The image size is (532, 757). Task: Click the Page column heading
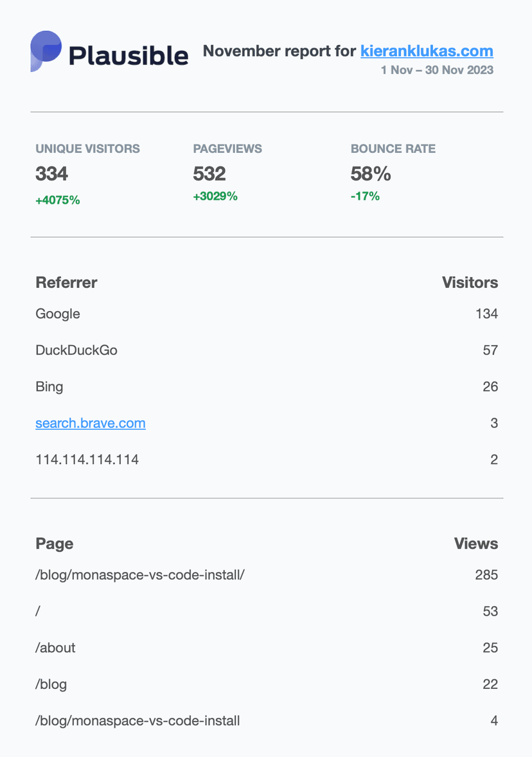point(55,544)
